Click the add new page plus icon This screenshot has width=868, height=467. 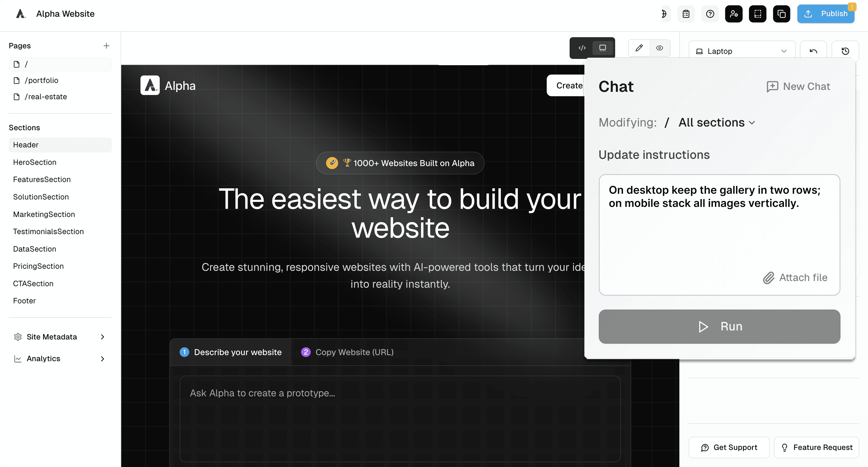coord(106,46)
